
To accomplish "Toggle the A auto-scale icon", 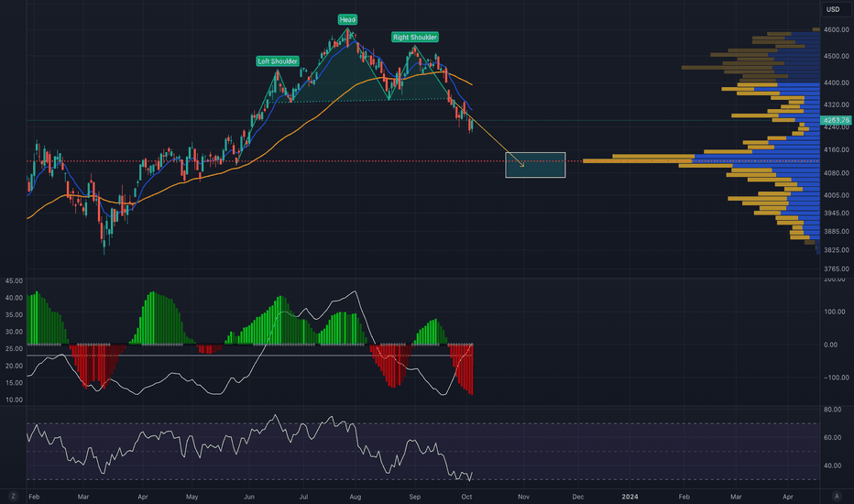I will (x=837, y=497).
